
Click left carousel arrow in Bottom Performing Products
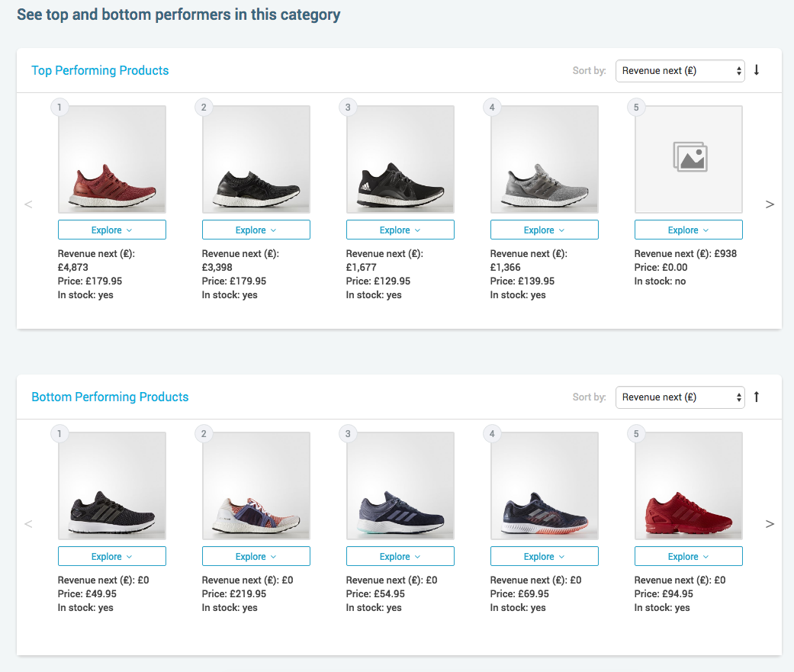point(28,524)
